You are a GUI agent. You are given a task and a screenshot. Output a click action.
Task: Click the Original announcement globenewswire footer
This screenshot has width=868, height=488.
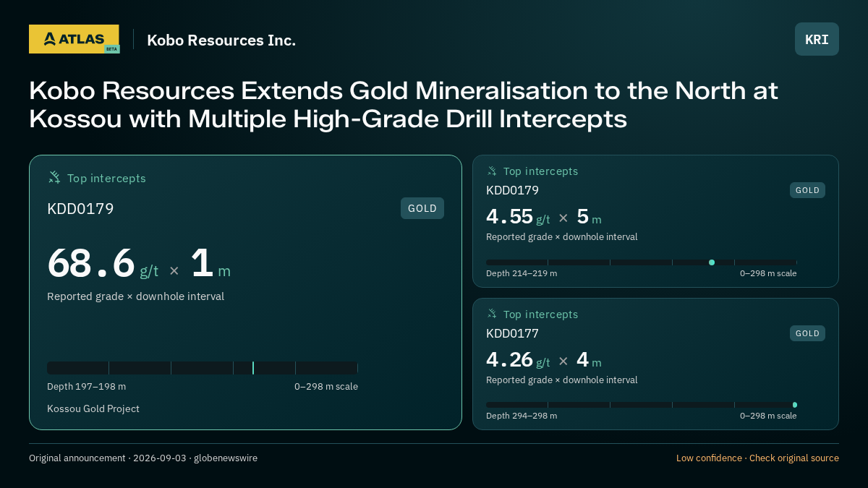143,458
